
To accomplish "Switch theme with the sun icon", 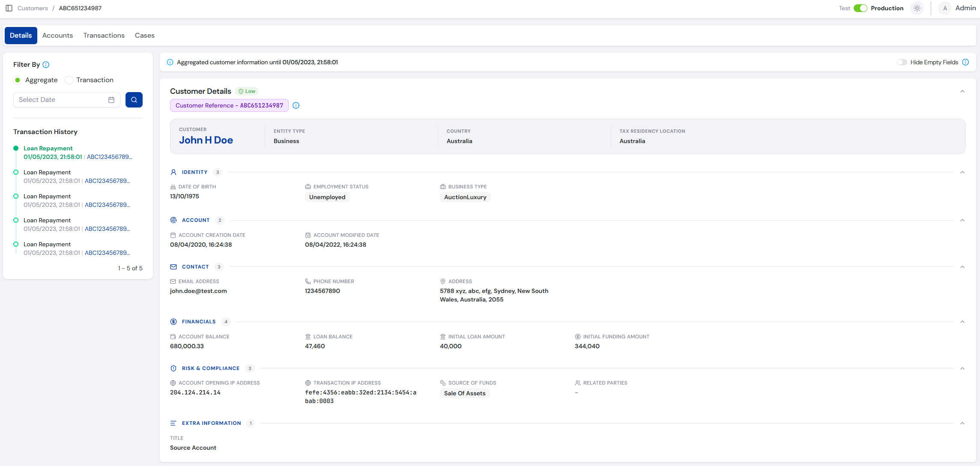I will [x=917, y=8].
